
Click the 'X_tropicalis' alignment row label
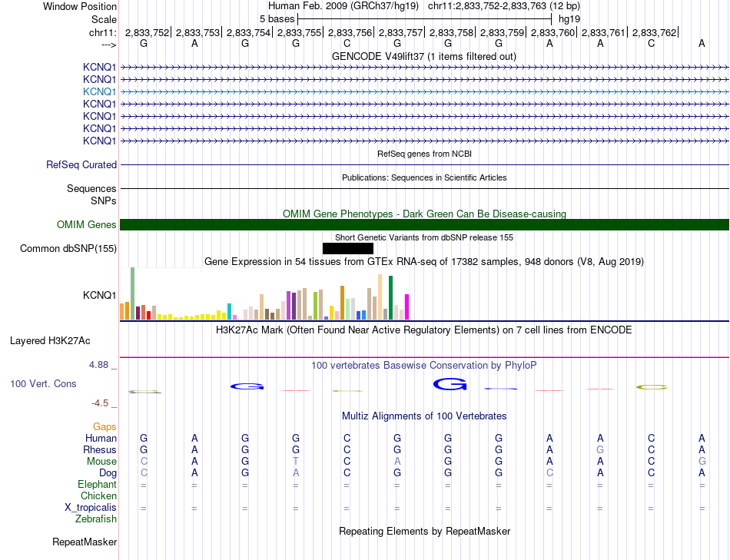[91, 508]
